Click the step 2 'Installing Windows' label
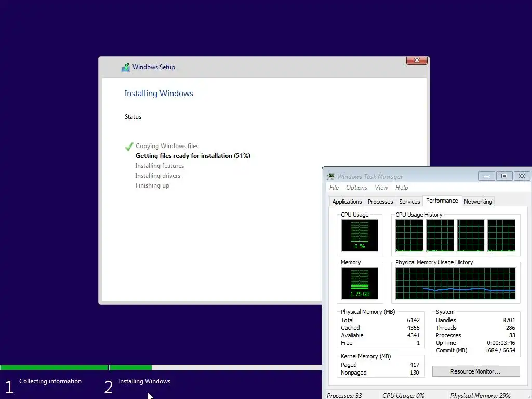 (144, 381)
